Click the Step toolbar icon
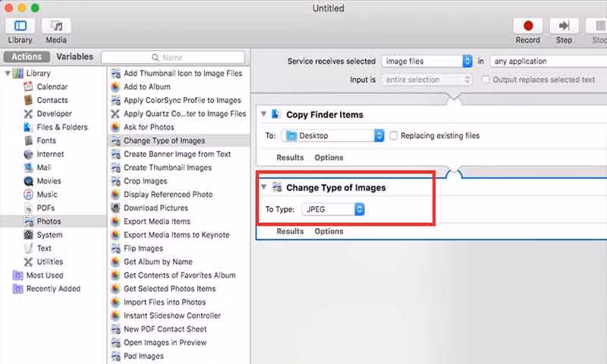The width and height of the screenshot is (607, 364). pos(564,26)
